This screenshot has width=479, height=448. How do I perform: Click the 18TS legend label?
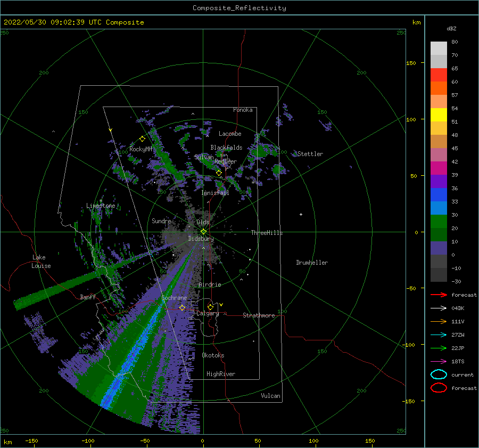(x=458, y=362)
